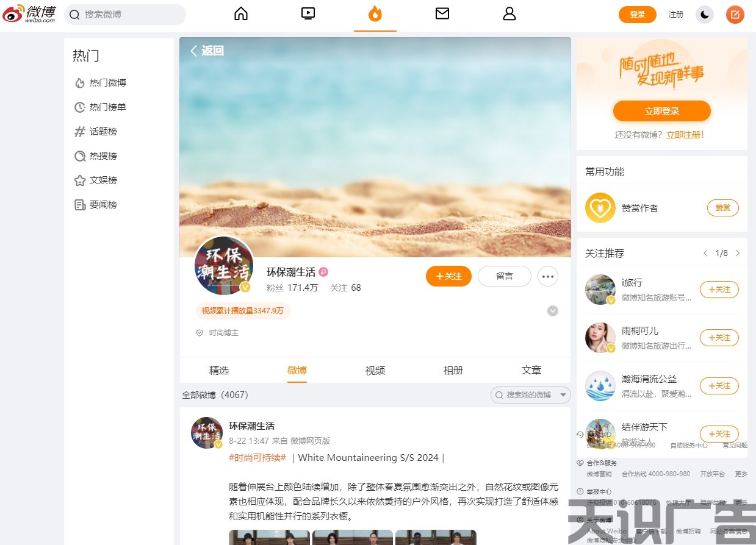Click the 自助服务中心 footer link
This screenshot has height=545, width=756.
point(689,446)
